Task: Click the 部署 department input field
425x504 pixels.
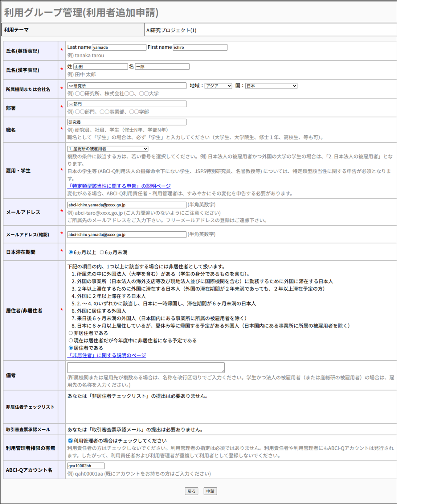Action: [x=127, y=104]
